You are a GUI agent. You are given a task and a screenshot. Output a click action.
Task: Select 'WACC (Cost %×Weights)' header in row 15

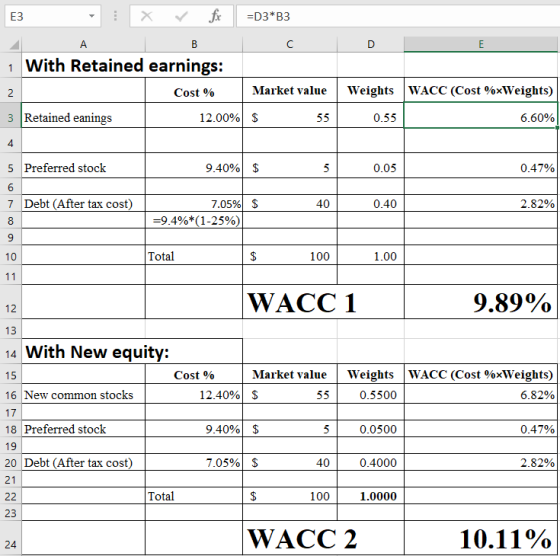(481, 374)
